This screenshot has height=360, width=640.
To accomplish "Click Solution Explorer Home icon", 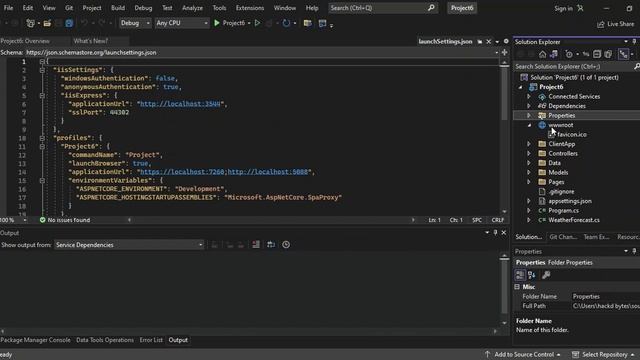I will [542, 54].
